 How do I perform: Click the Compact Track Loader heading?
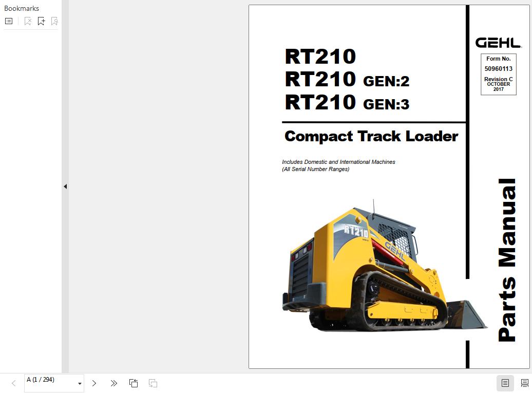click(371, 137)
